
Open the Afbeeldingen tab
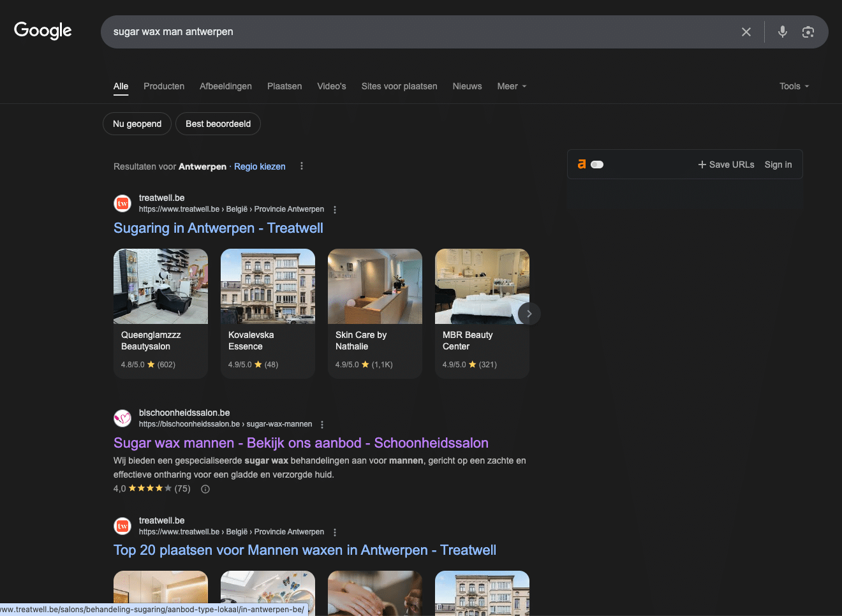point(226,86)
